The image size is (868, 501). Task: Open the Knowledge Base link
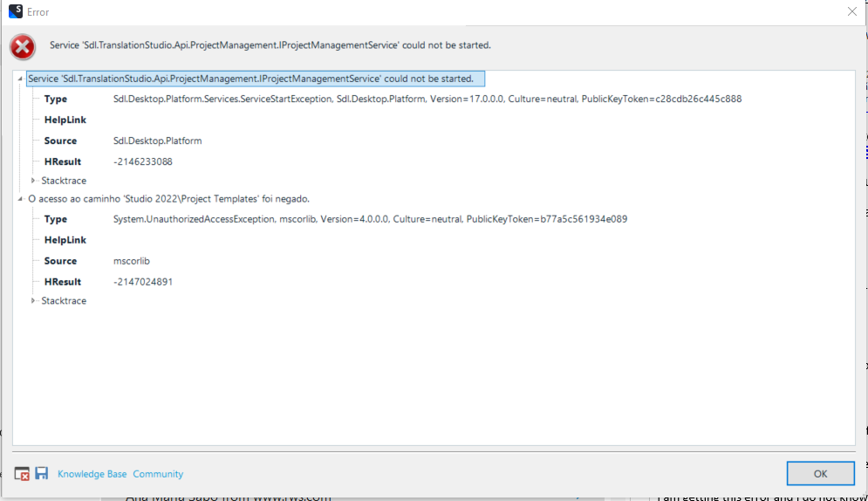pyautogui.click(x=92, y=474)
